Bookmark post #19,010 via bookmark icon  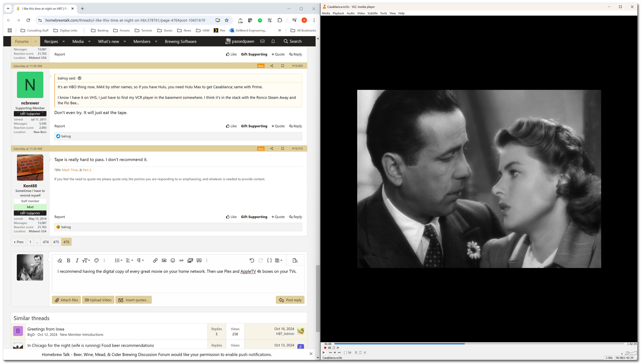[283, 149]
